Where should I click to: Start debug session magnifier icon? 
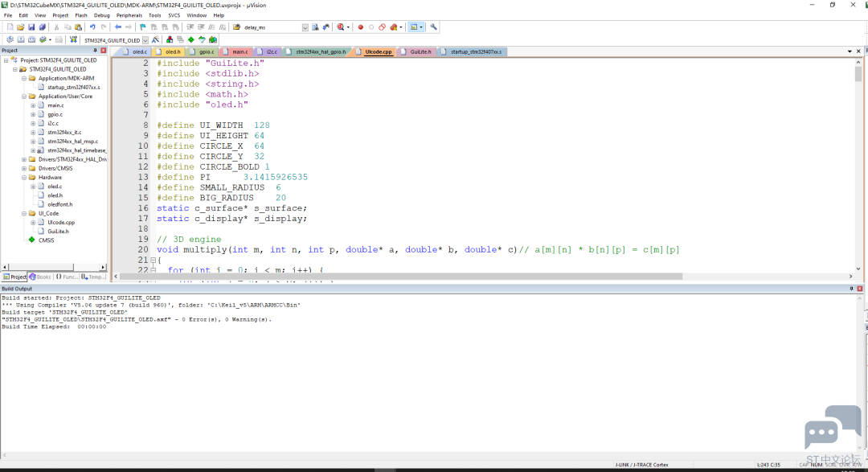[341, 27]
